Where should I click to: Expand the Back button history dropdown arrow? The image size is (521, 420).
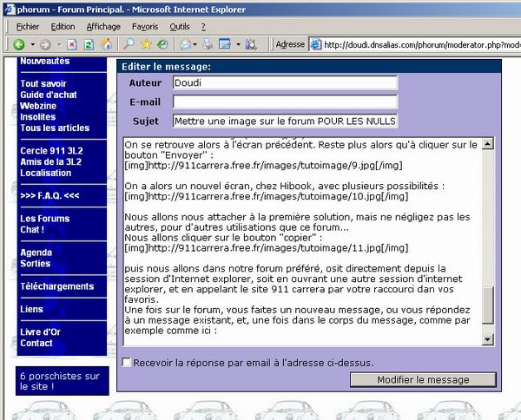[33, 44]
